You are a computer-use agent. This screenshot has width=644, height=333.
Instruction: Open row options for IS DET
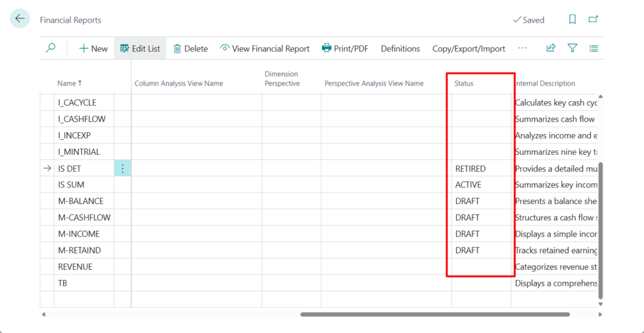123,169
